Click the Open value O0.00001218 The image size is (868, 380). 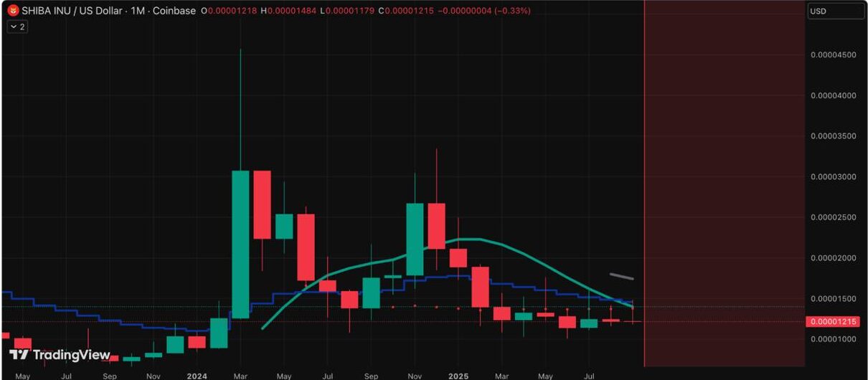click(x=230, y=11)
